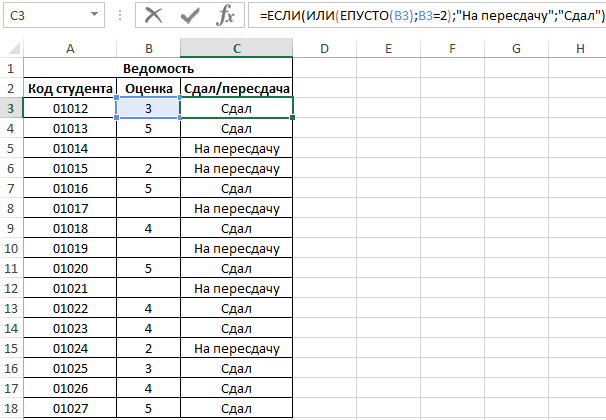This screenshot has width=606, height=420.
Task: Select the column A header
Action: coord(69,49)
